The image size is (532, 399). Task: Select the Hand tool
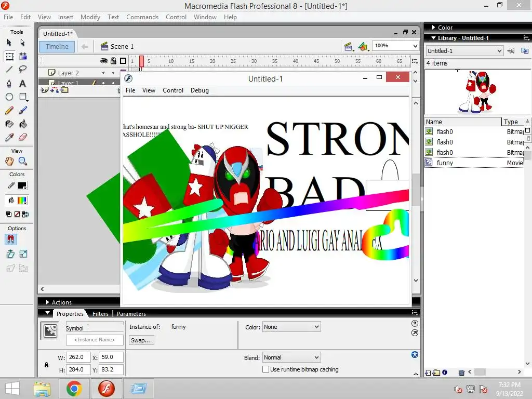[9, 161]
